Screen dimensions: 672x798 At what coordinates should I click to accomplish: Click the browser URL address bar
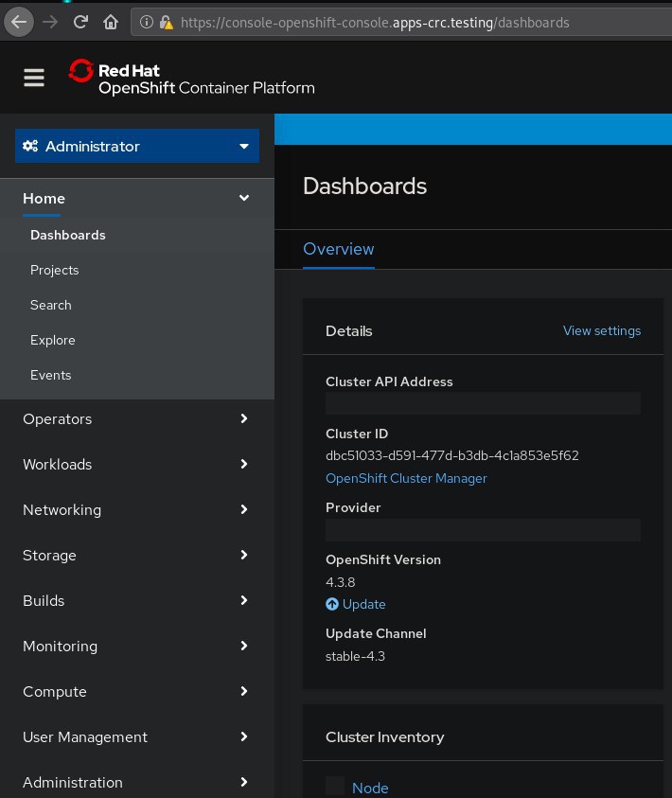tap(402, 22)
